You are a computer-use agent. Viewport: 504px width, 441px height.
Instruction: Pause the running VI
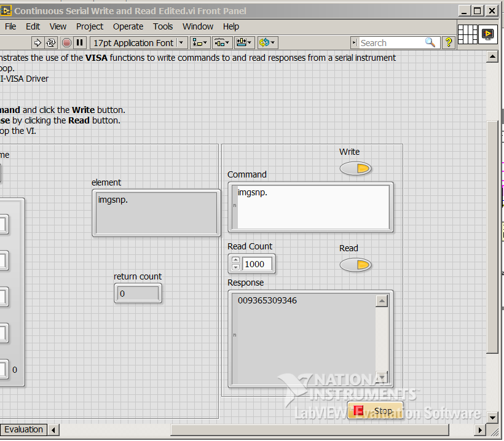[80, 43]
